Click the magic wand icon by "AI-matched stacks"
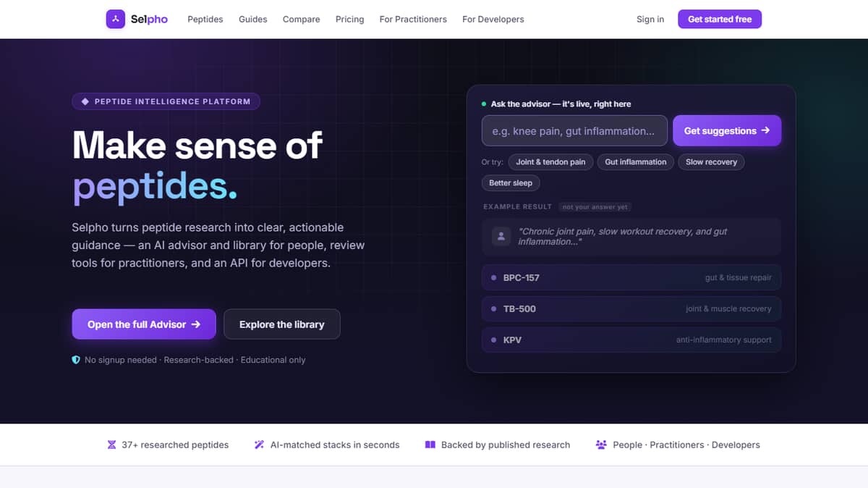868x488 pixels. pyautogui.click(x=259, y=445)
